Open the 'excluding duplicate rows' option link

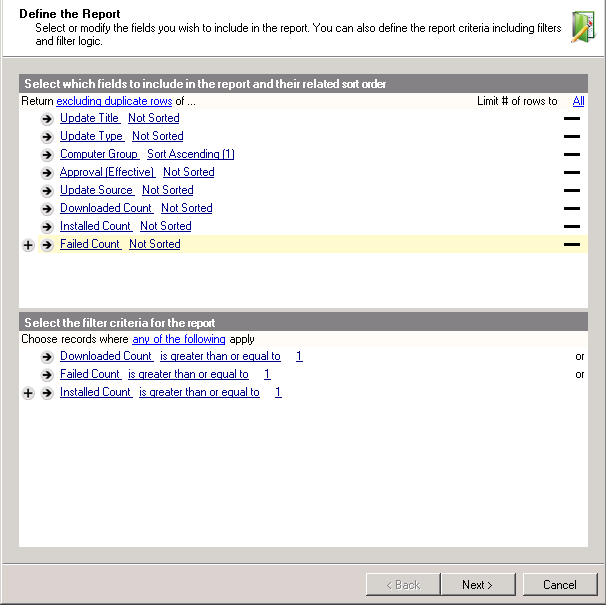[x=114, y=101]
